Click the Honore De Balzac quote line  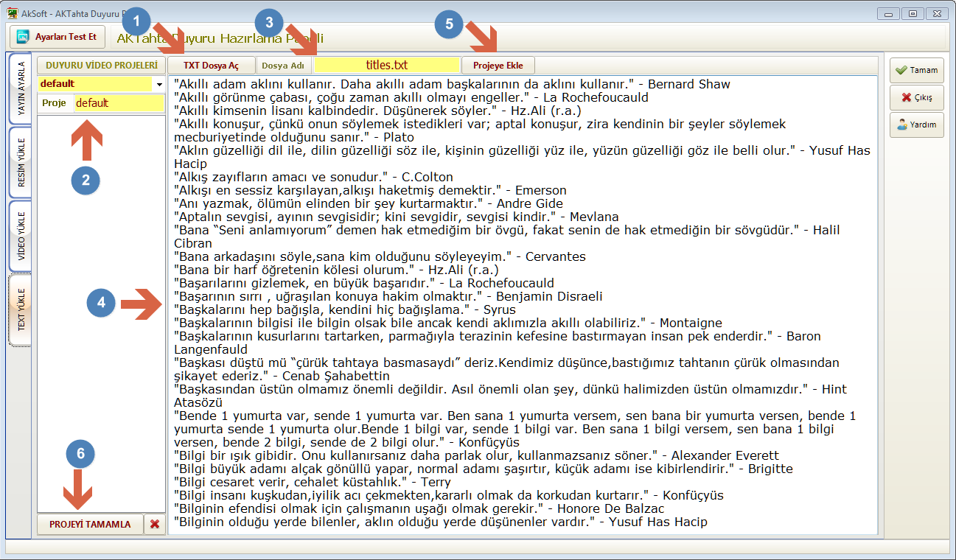pos(419,508)
